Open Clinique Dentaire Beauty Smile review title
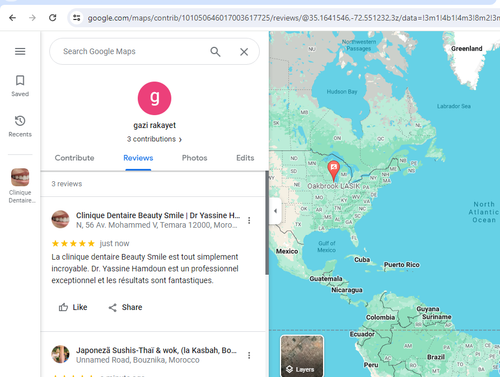The height and width of the screenshot is (377, 500). (158, 215)
